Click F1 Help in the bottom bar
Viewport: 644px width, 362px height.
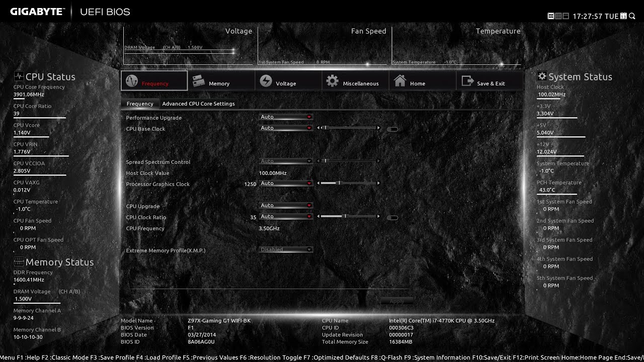(x=29, y=357)
